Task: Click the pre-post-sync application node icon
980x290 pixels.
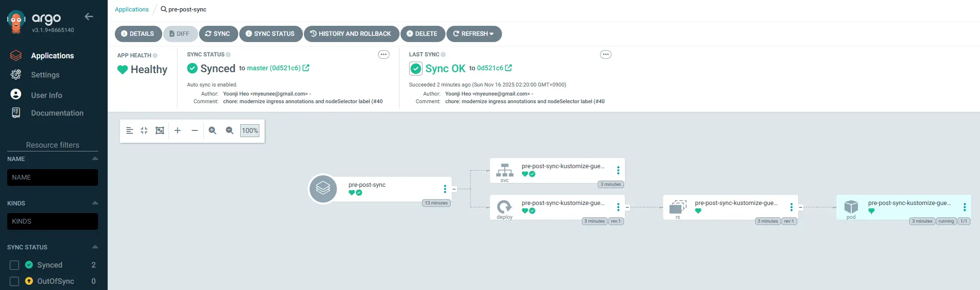Action: pos(323,189)
